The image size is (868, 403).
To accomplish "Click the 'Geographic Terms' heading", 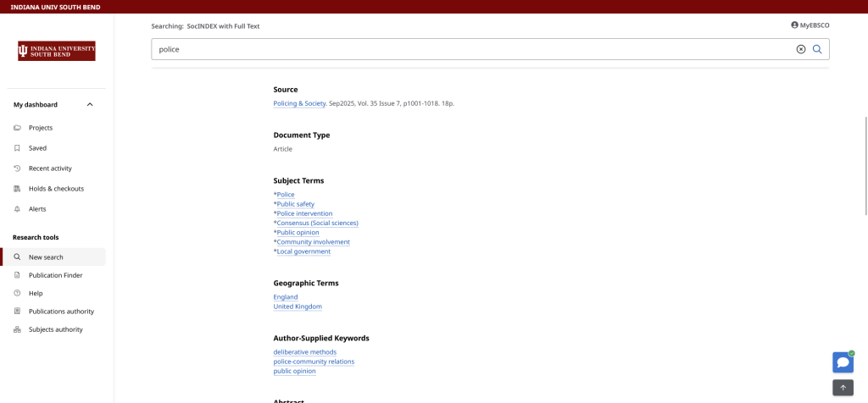I will tap(306, 283).
